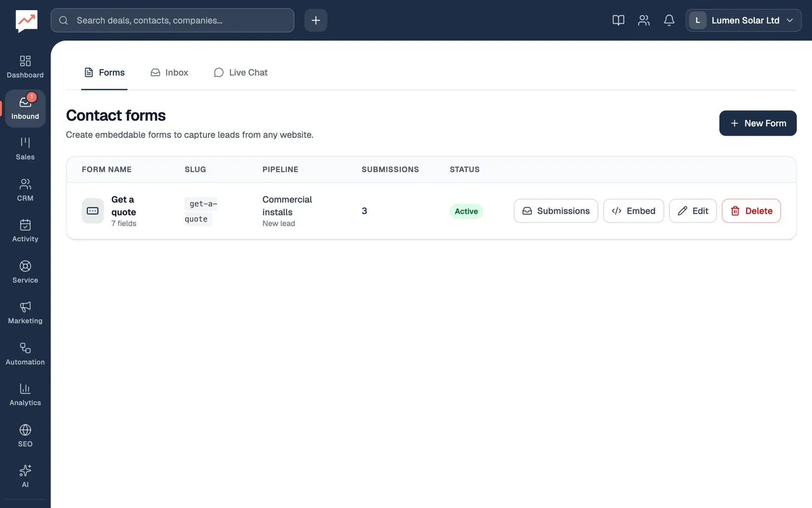Switch to the Live Chat tab
The width and height of the screenshot is (812, 508).
tap(241, 73)
